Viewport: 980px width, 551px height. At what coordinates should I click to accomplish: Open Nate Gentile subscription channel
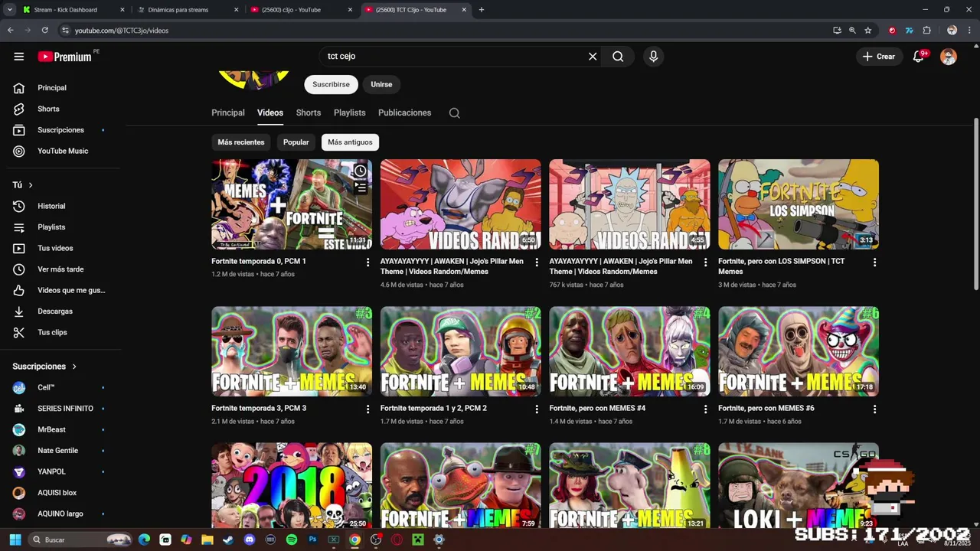(x=60, y=451)
